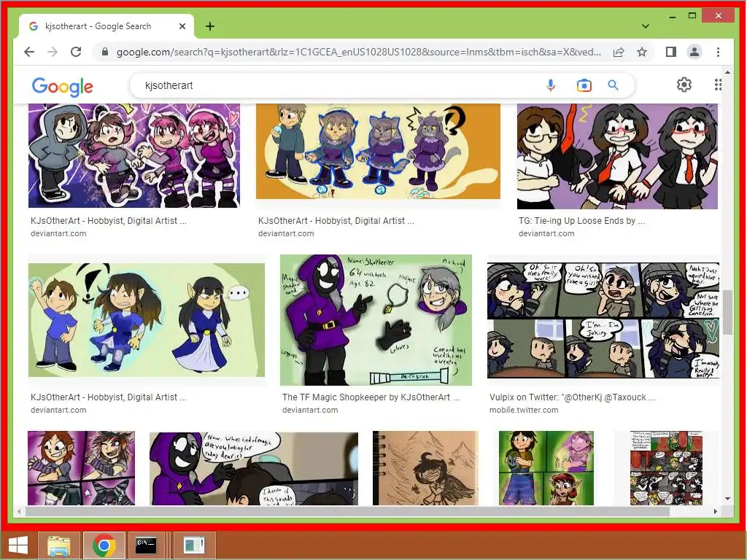
Task: Open TF Magic Shopkeeper character sheet image
Action: 376,320
